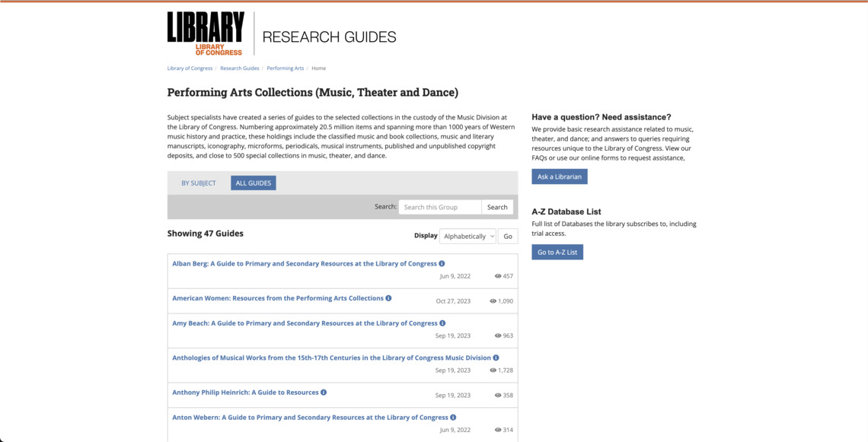868x442 pixels.
Task: Click info icon beside Anton Webern guide
Action: pos(453,418)
